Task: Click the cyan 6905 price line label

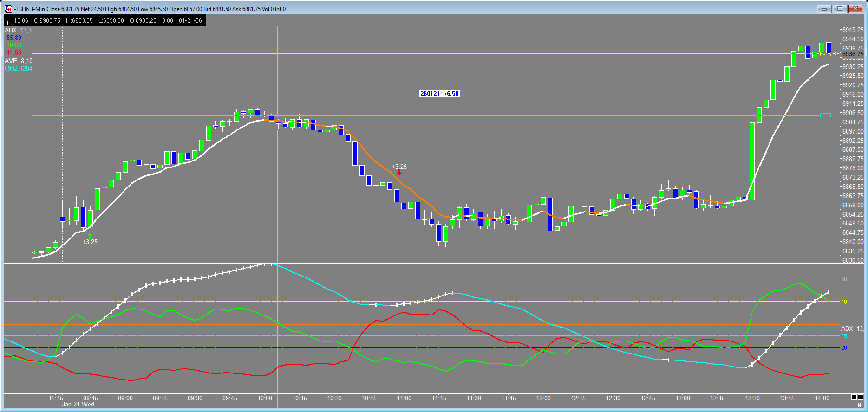Action: coord(825,116)
